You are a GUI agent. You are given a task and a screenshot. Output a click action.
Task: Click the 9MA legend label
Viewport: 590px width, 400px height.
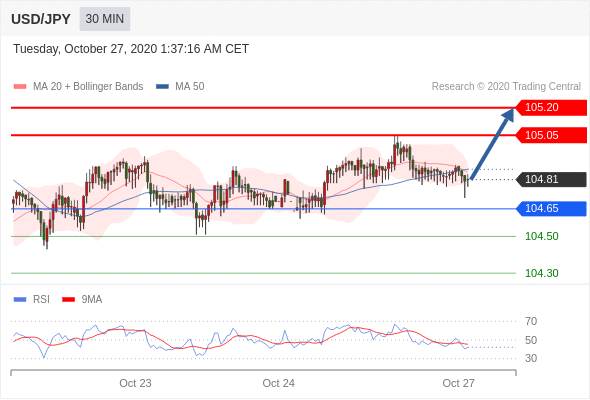click(92, 300)
